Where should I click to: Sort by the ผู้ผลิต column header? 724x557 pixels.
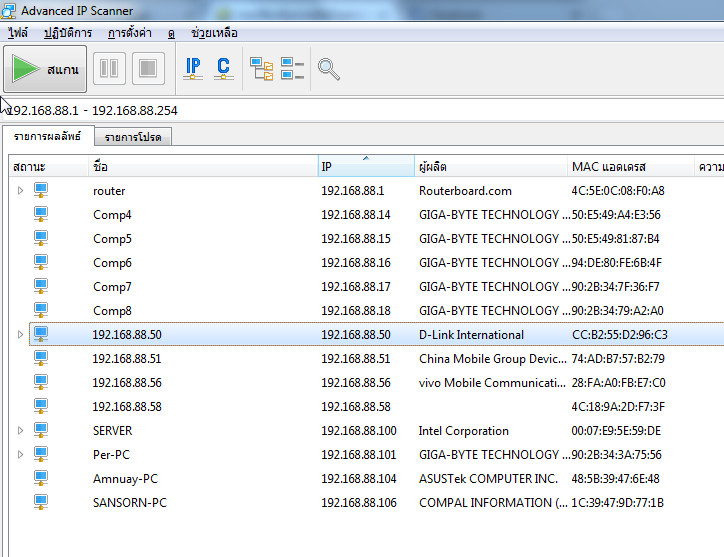point(491,166)
